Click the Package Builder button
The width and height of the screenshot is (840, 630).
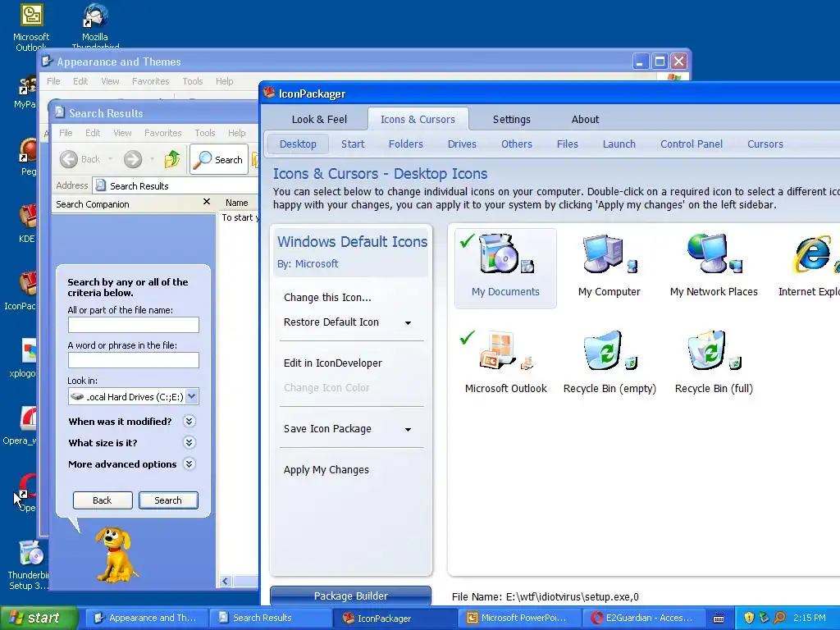(x=350, y=596)
